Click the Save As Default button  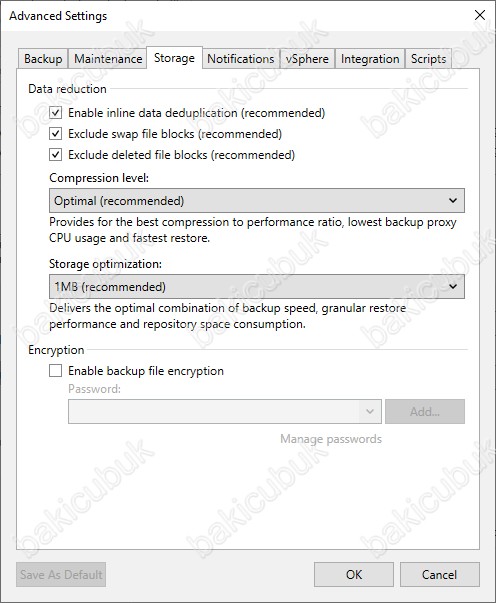pos(61,575)
